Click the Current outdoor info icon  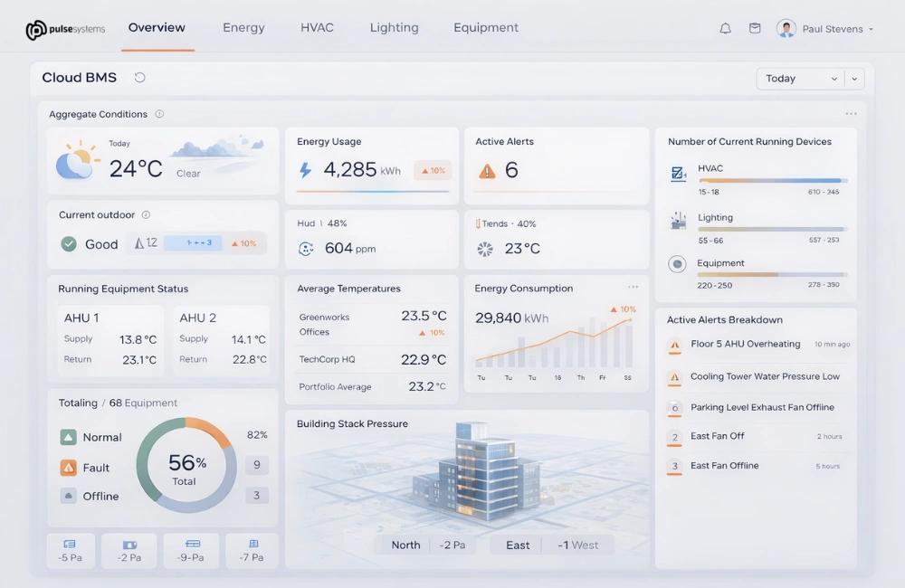coord(146,215)
